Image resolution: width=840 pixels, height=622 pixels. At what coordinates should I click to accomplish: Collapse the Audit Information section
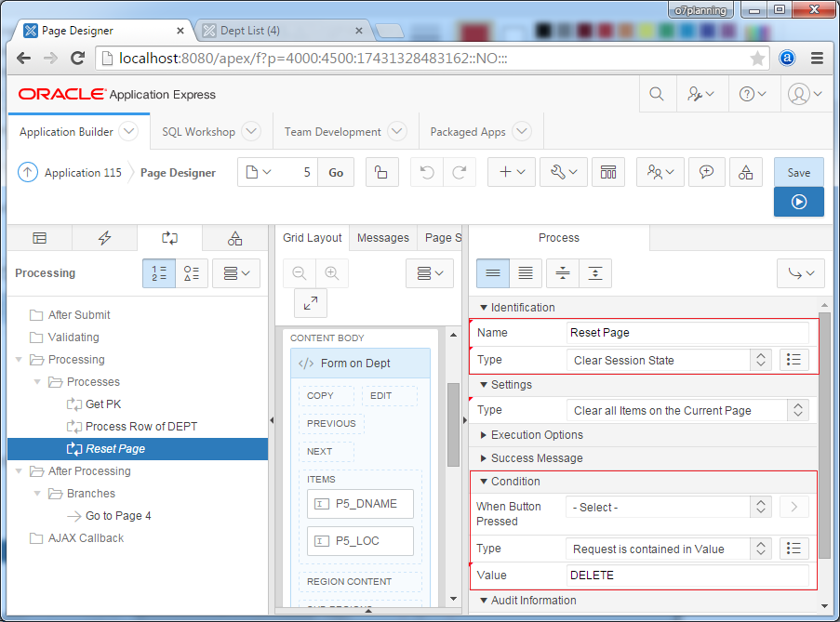[x=483, y=601]
